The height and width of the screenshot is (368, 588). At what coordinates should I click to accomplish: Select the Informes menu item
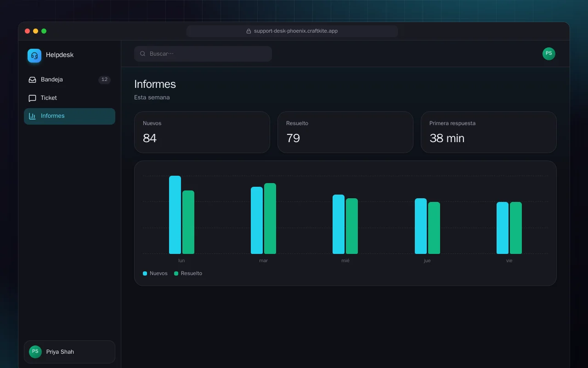pyautogui.click(x=69, y=116)
